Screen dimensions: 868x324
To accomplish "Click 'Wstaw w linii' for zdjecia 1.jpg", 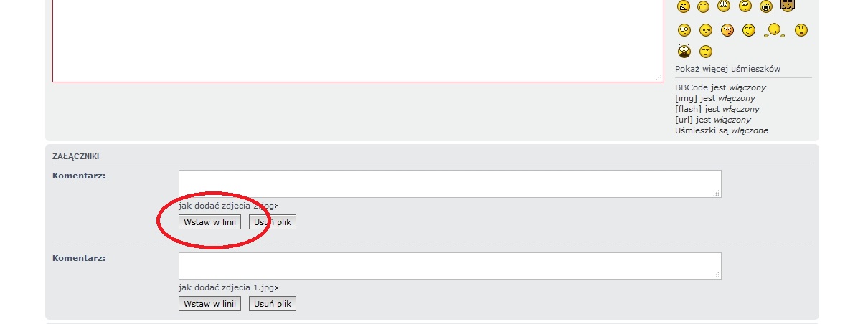I will coord(209,304).
